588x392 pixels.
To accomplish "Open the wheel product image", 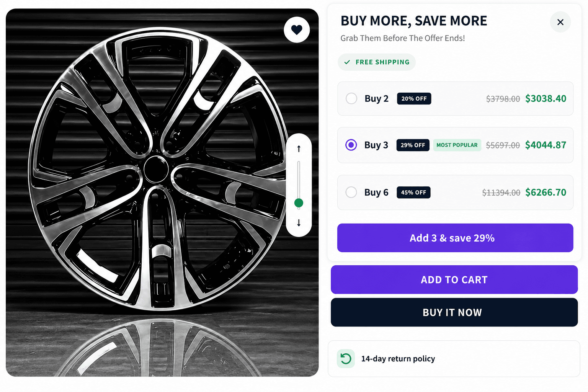I will tap(162, 193).
